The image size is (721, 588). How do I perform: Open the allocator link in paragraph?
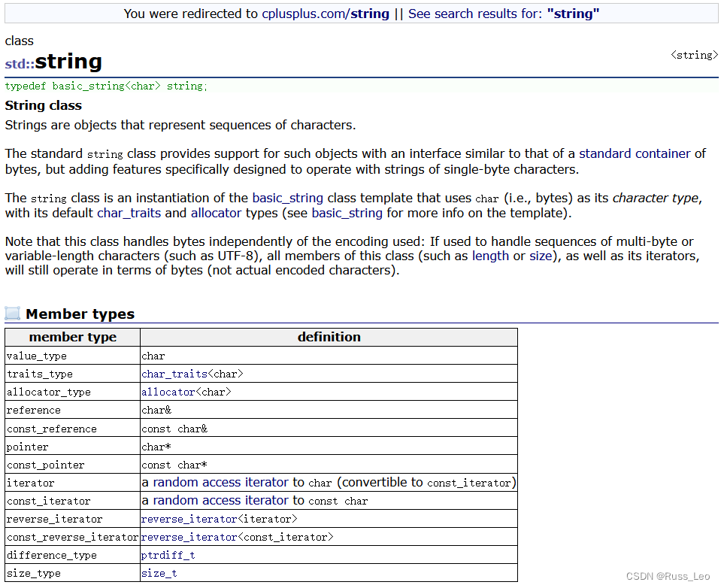point(216,213)
